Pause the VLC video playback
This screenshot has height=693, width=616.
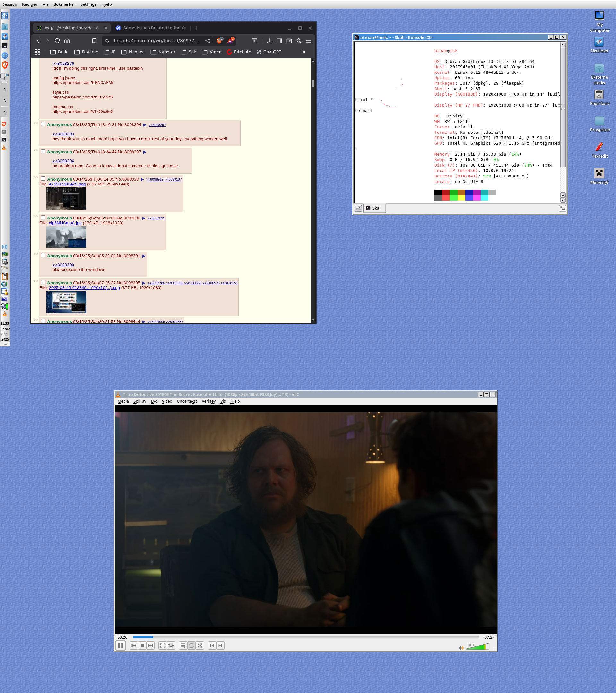coord(120,646)
